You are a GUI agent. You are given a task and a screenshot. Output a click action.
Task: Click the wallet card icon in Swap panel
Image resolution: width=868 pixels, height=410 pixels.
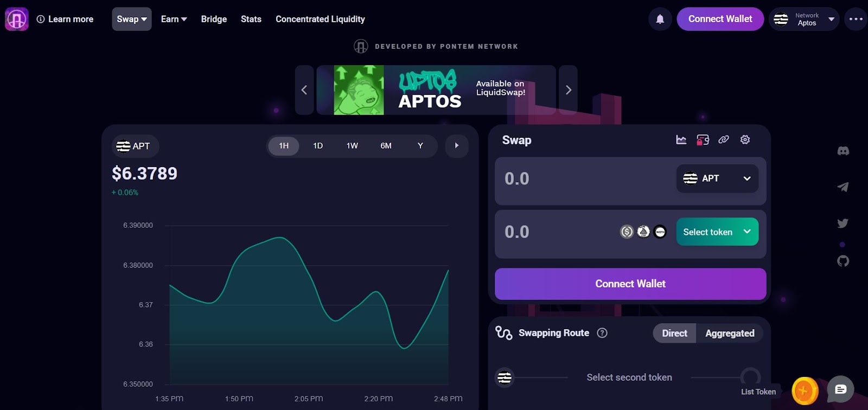pos(703,140)
